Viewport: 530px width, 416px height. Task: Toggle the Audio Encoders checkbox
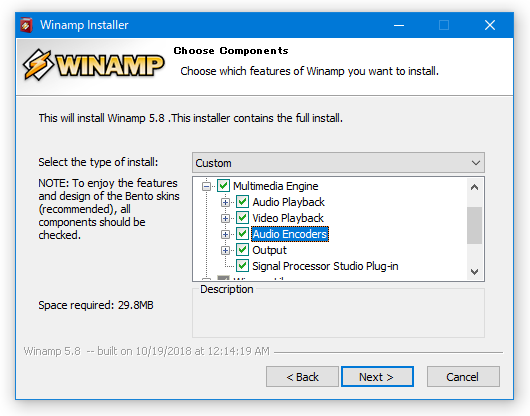(242, 234)
